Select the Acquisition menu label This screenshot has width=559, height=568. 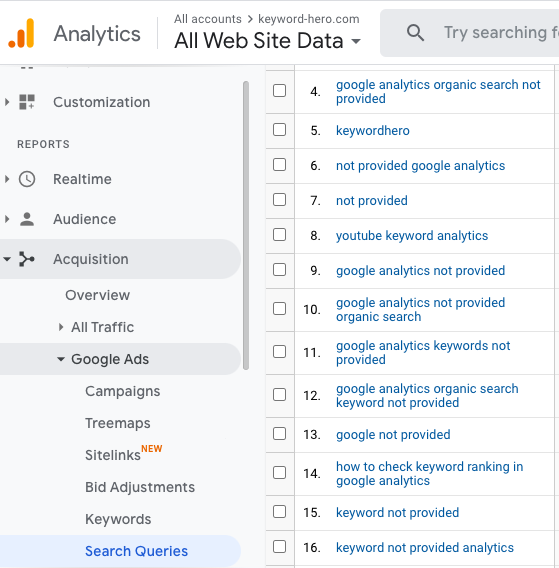point(91,259)
